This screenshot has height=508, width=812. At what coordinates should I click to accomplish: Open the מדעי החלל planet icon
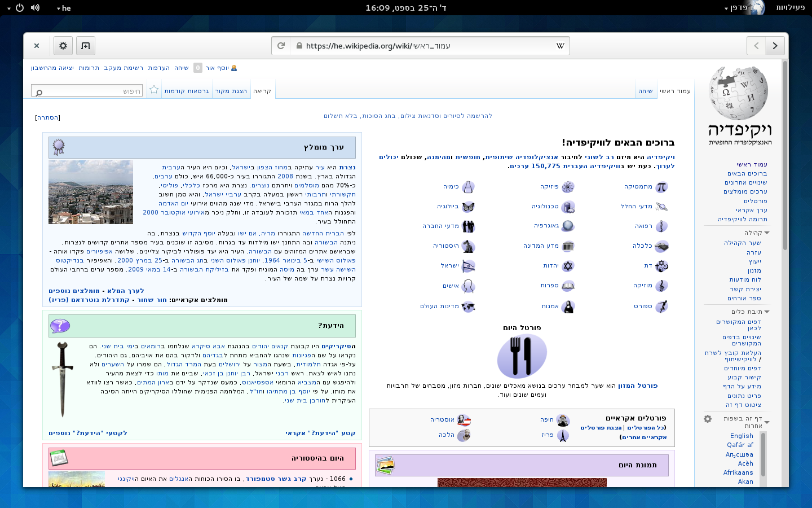[x=661, y=207]
